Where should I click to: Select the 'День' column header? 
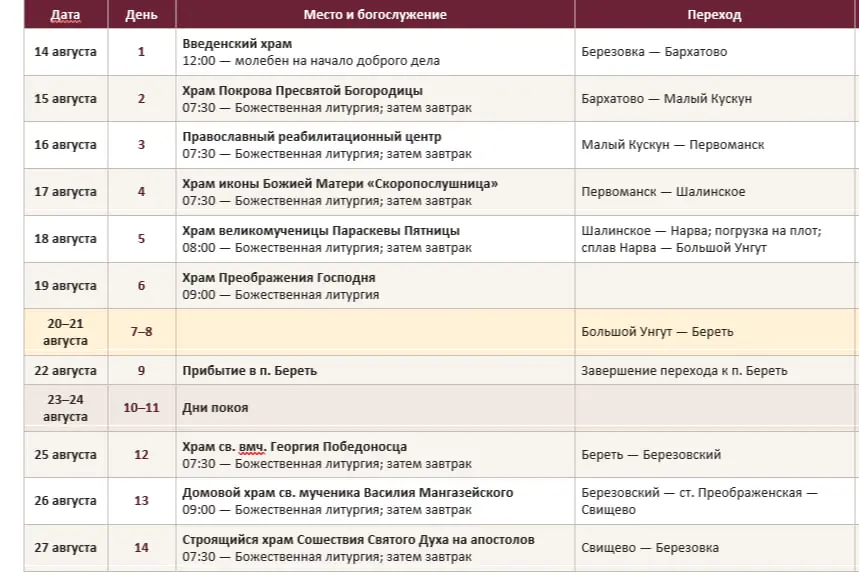click(x=141, y=15)
